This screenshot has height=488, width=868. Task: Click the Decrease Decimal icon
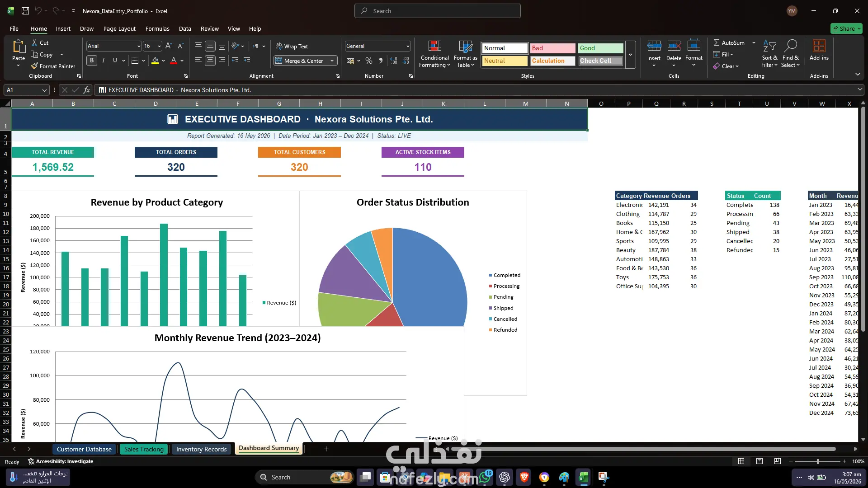point(406,61)
